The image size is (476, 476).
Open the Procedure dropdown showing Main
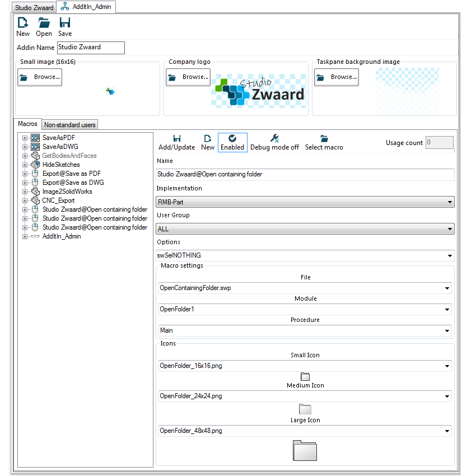click(x=305, y=330)
